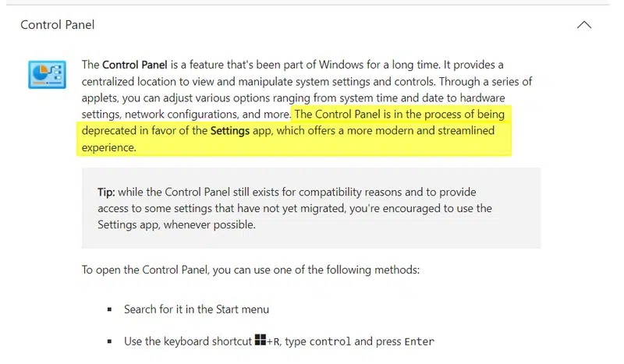Click the bold 'Settings' word in highlighted text
Viewport: 624px width, 364px height.
coord(229,131)
